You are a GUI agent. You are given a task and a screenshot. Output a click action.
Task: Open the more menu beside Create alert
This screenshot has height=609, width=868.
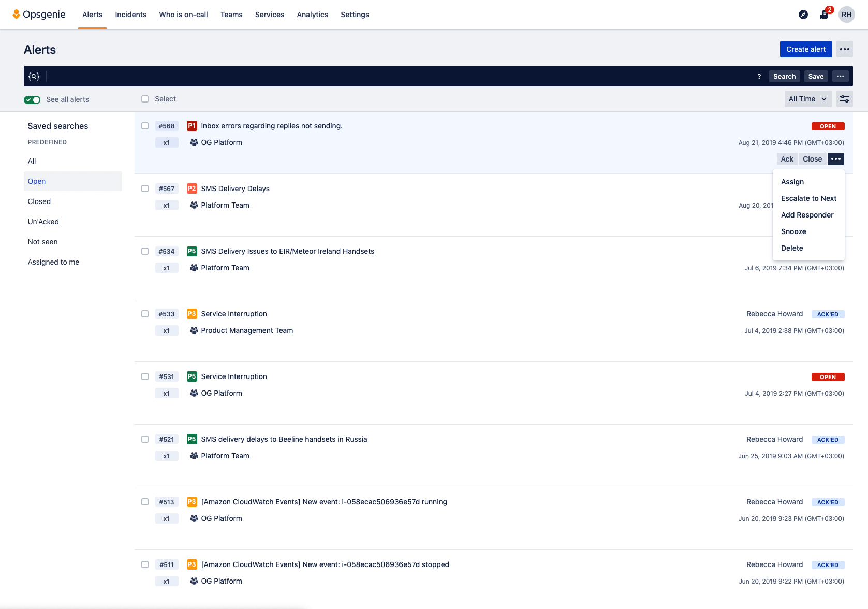pos(845,49)
